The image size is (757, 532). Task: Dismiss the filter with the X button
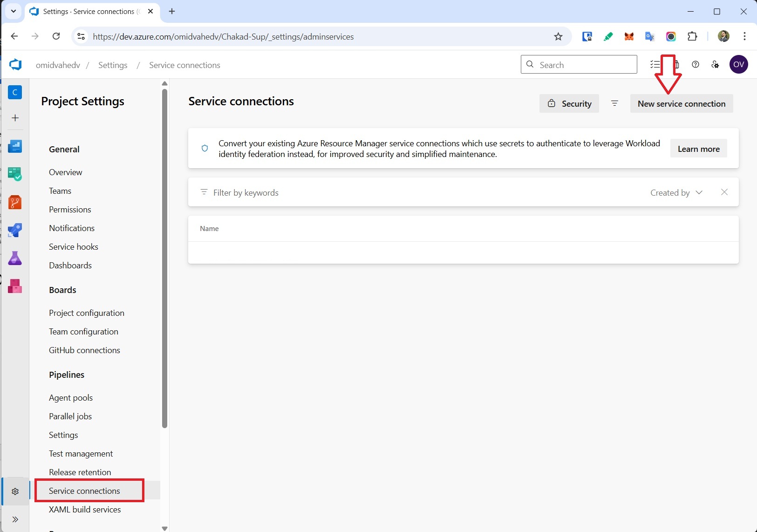tap(724, 192)
